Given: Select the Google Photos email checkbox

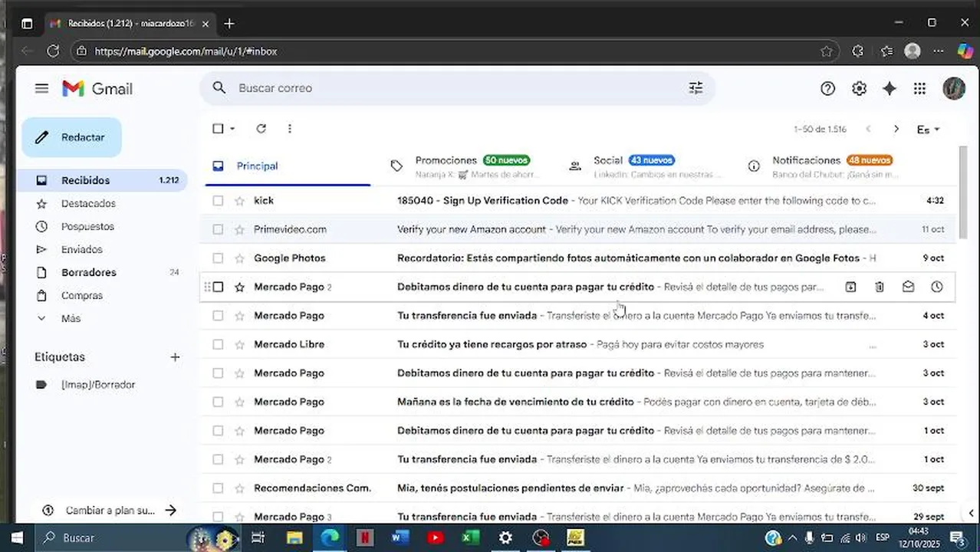Looking at the screenshot, I should pyautogui.click(x=218, y=258).
